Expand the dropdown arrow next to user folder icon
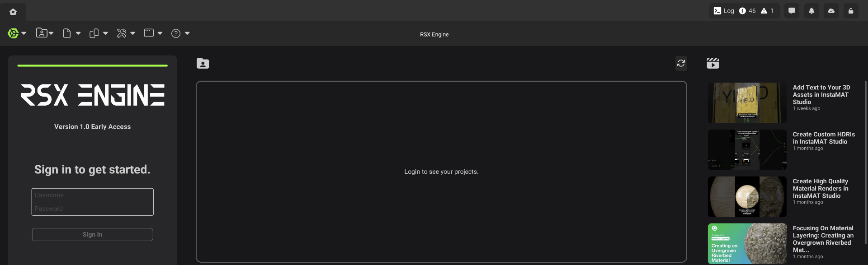The height and width of the screenshot is (265, 868). (51, 33)
